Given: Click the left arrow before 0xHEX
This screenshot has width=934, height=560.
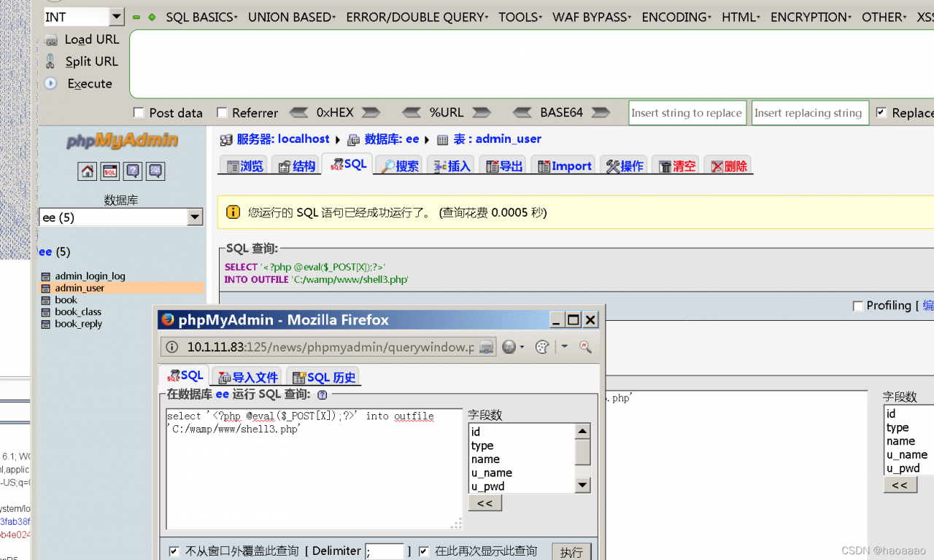Looking at the screenshot, I should tap(298, 112).
